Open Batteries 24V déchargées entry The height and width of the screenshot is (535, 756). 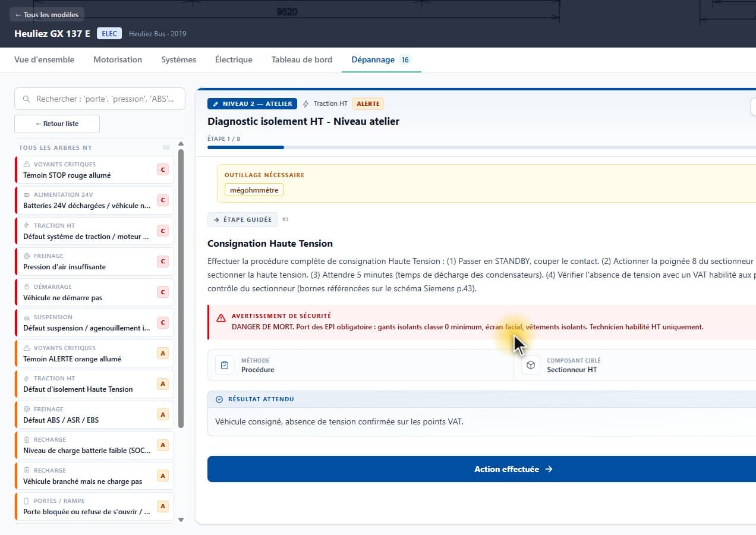click(94, 200)
